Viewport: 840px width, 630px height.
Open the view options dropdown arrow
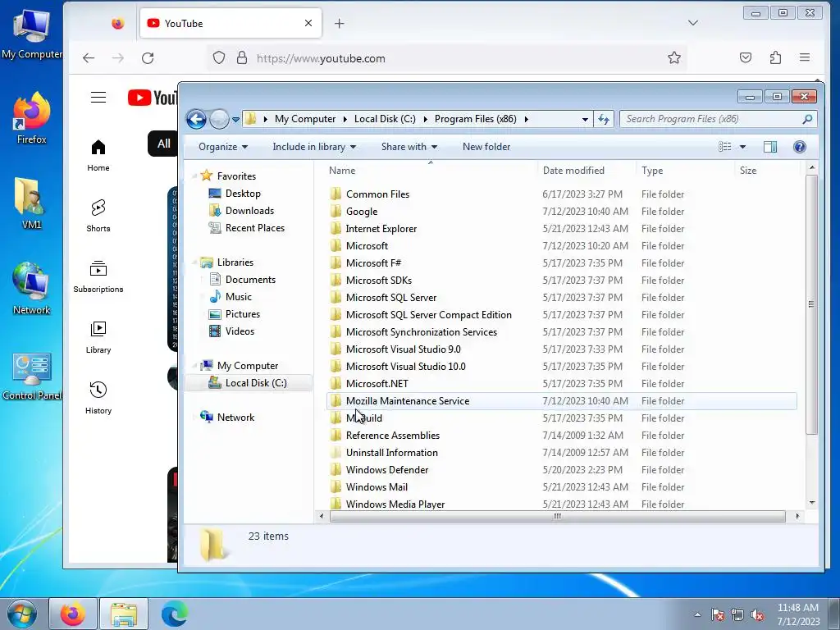(x=742, y=147)
